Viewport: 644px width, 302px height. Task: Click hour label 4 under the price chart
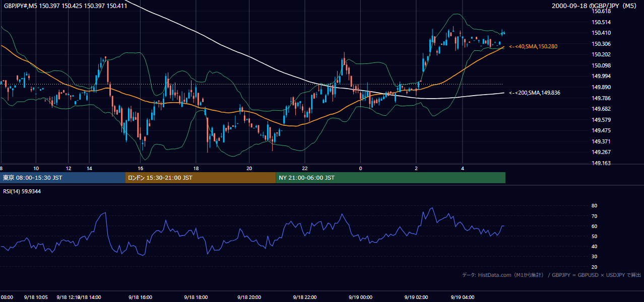tap(463, 168)
